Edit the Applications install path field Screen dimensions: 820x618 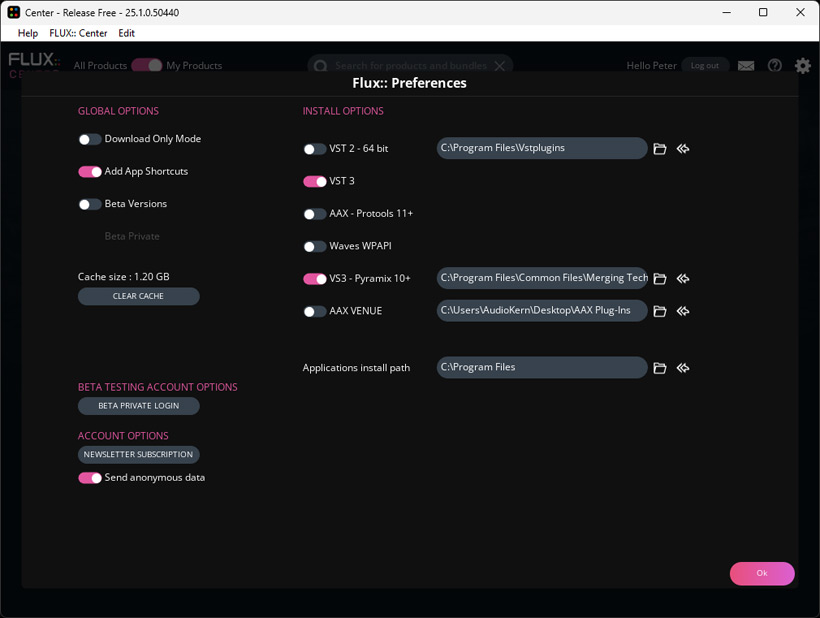542,367
